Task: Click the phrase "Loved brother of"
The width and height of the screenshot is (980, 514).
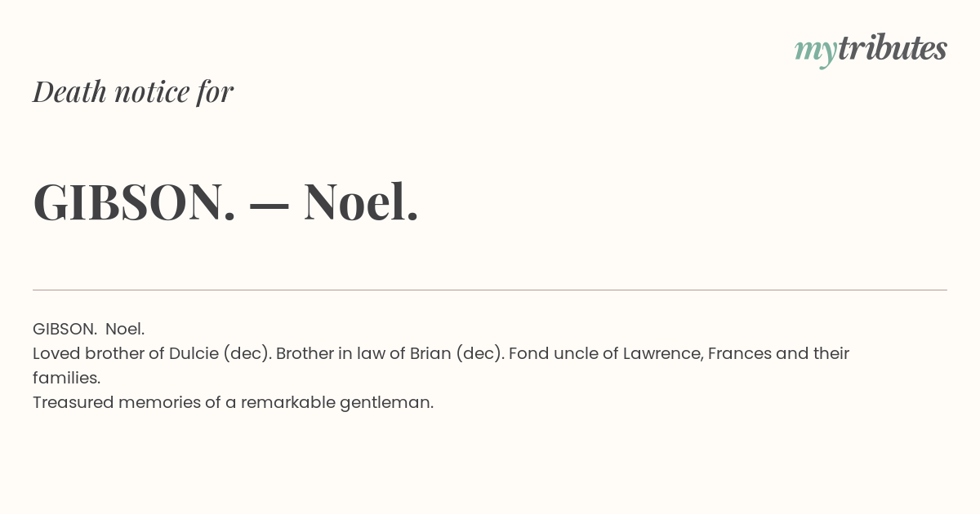Action: (98, 353)
